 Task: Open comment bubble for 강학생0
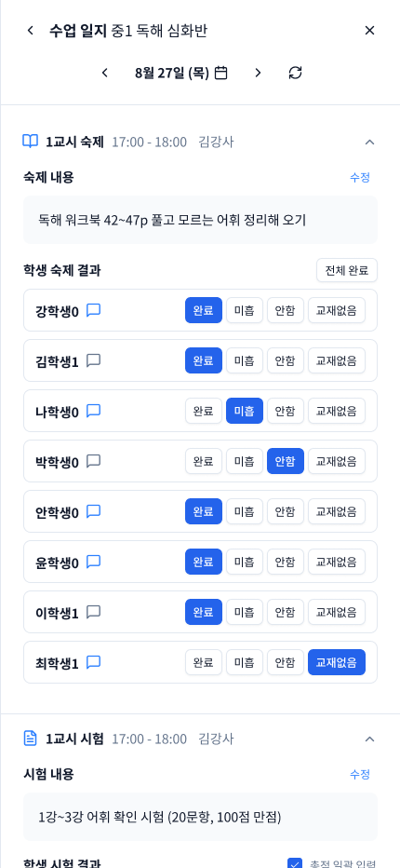[94, 310]
